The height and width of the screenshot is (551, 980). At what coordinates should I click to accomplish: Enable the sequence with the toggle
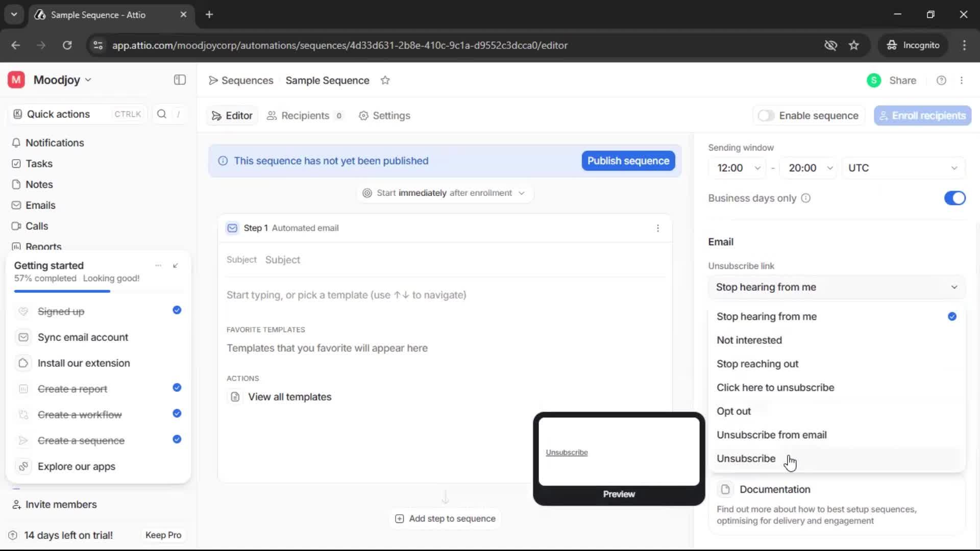point(766,115)
